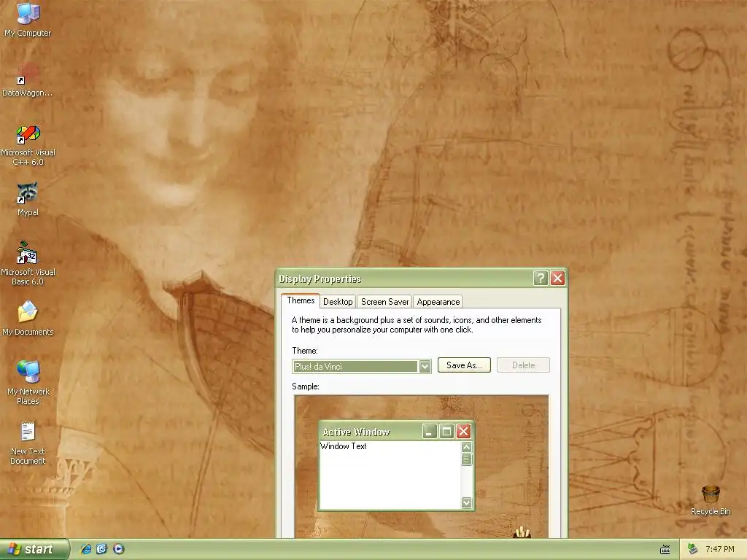Open the Theme dropdown arrow
Viewport: 747px width, 560px height.
(x=425, y=366)
